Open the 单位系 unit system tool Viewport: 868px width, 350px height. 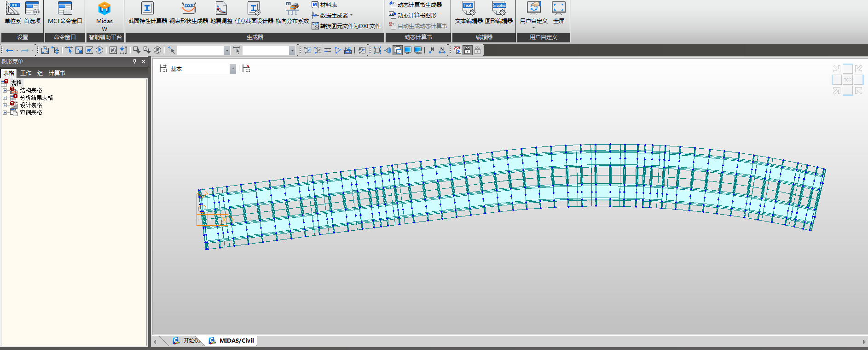pos(12,12)
